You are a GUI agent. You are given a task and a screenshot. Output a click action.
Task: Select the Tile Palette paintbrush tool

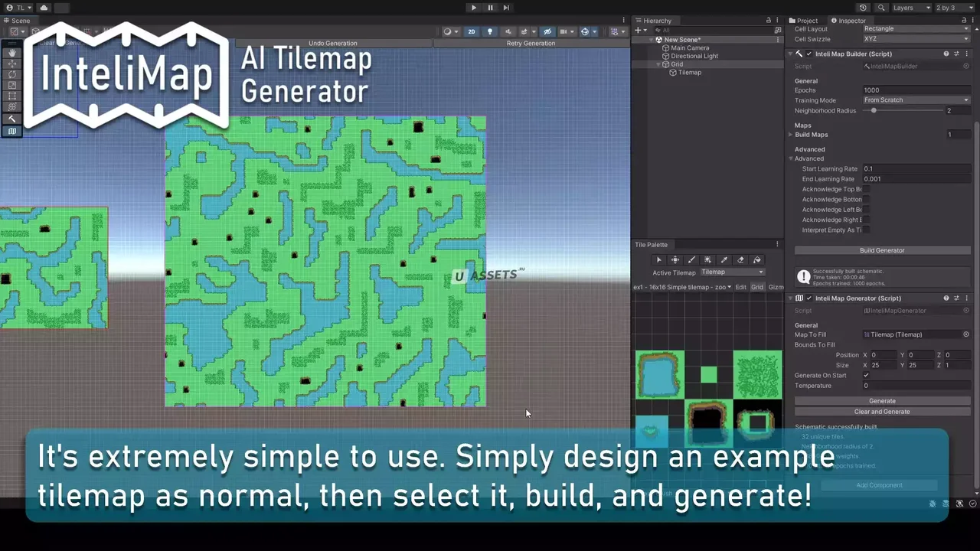tap(691, 260)
